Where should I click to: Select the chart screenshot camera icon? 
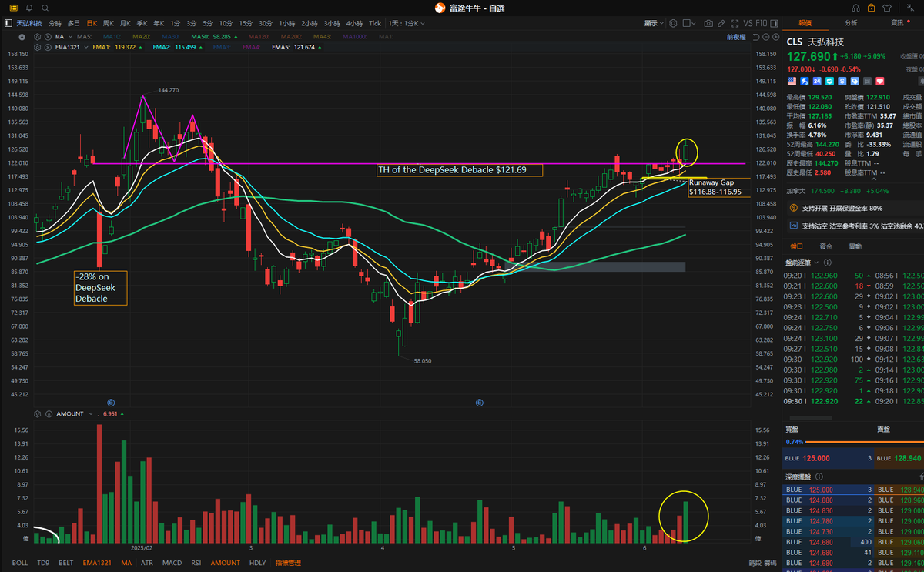pos(708,23)
